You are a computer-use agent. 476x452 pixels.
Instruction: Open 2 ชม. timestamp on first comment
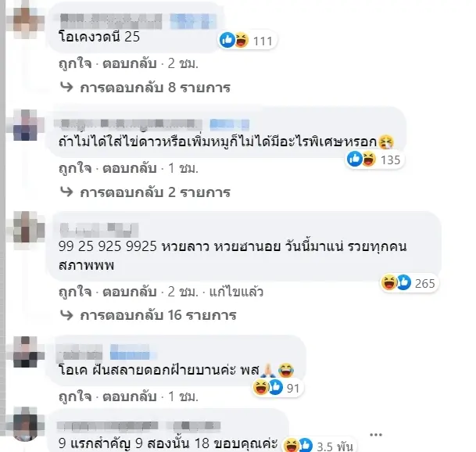tap(183, 64)
